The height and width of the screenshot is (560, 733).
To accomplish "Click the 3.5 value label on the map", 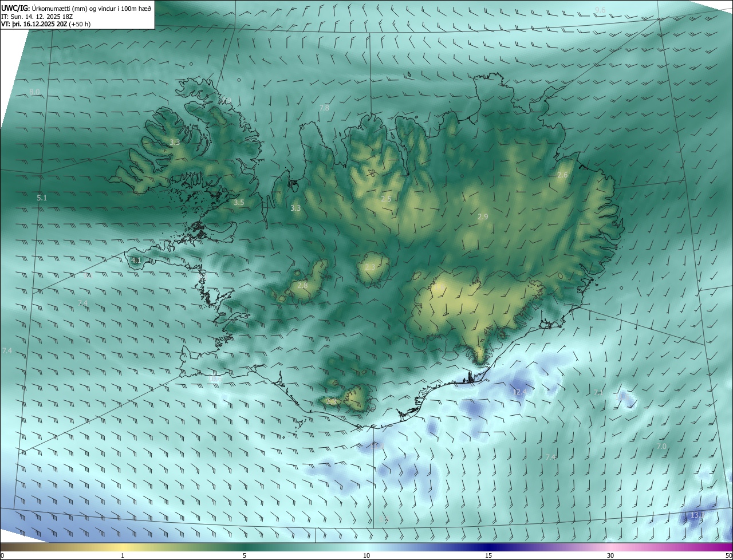I will [239, 202].
